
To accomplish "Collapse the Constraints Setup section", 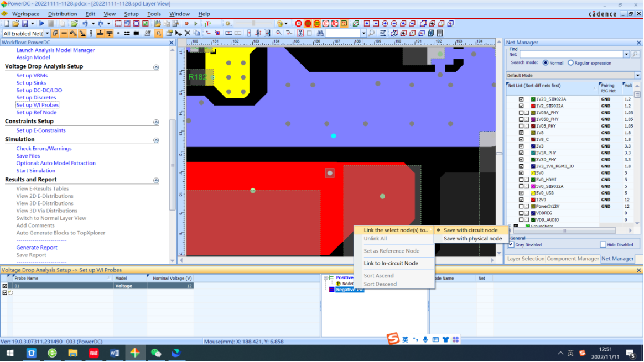I will pyautogui.click(x=156, y=122).
